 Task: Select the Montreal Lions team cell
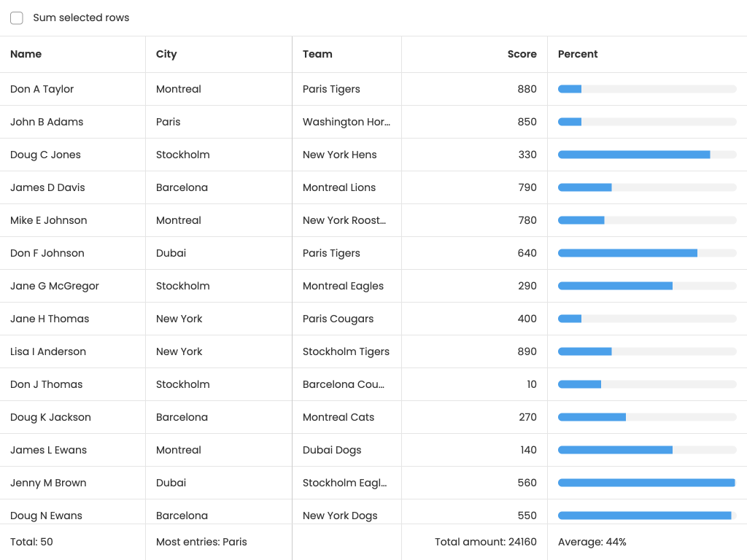[339, 187]
